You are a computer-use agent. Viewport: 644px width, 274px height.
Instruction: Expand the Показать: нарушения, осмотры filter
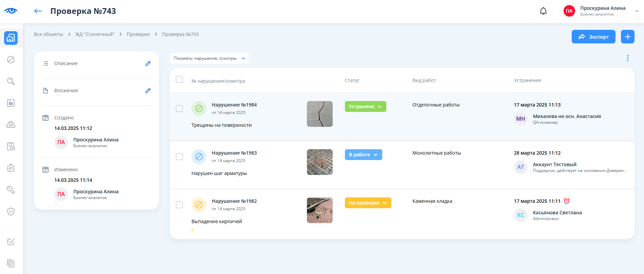[209, 58]
